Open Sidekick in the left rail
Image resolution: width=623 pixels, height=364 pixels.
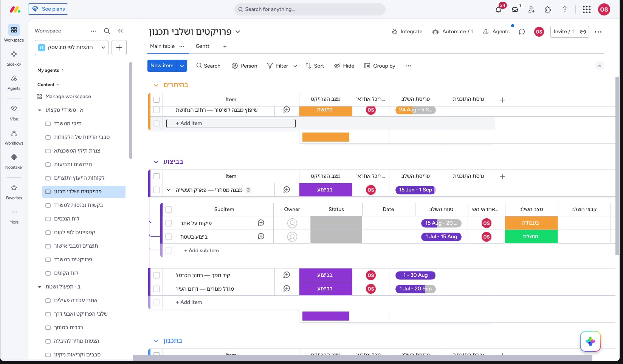tap(14, 58)
